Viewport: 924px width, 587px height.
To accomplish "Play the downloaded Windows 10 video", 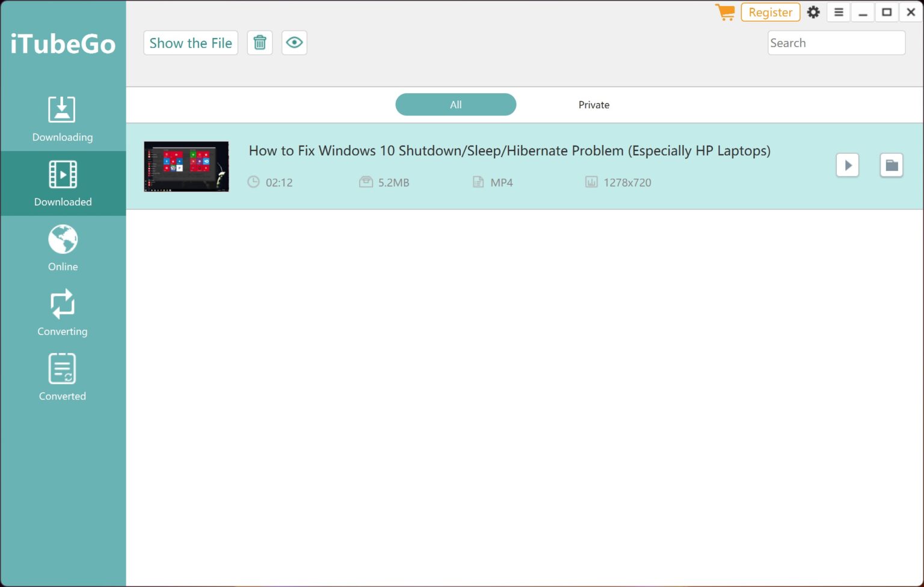I will tap(848, 165).
